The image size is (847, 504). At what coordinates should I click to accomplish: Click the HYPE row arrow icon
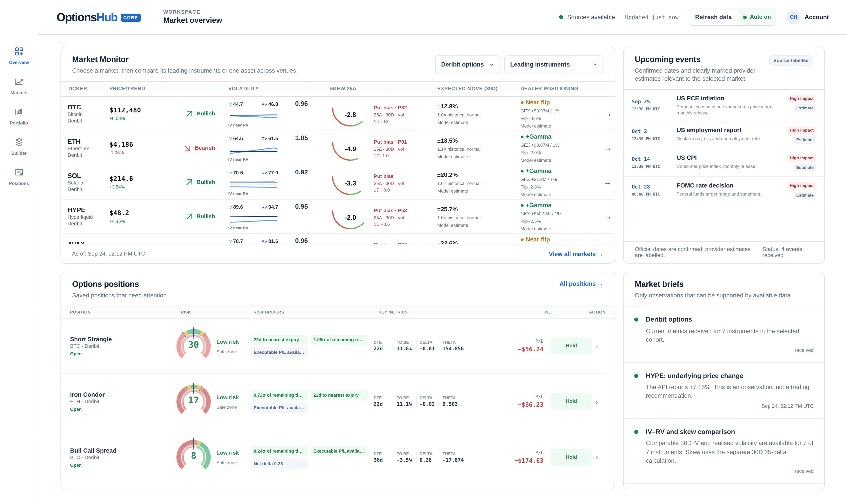coord(608,218)
